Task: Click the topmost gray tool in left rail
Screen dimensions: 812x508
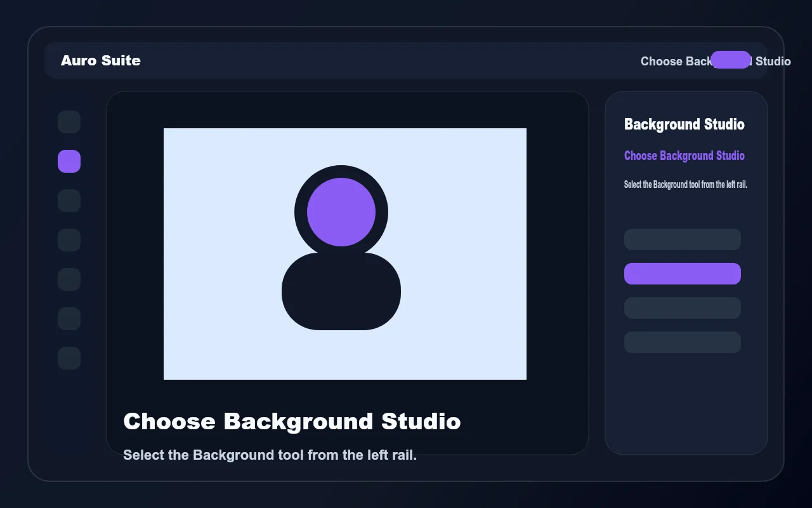Action: [x=69, y=122]
